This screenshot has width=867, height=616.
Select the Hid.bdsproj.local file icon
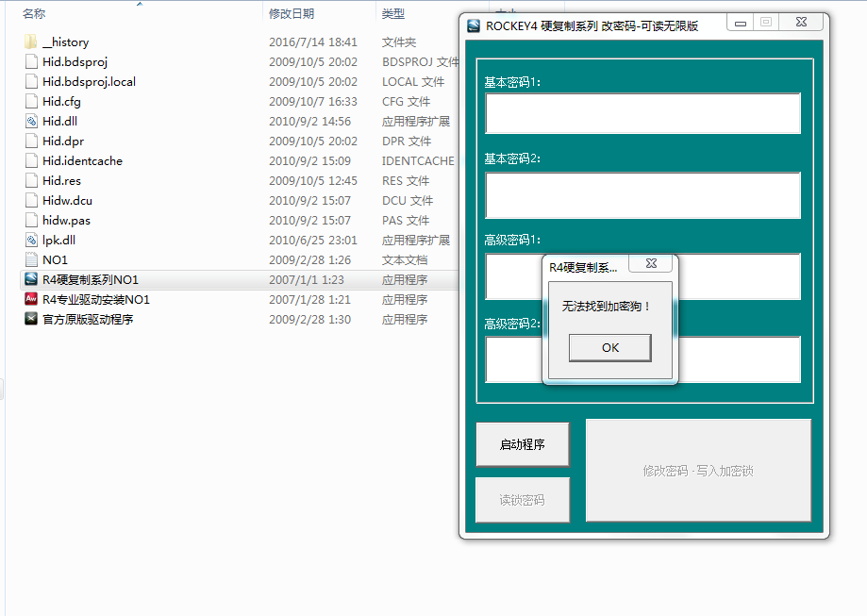(x=31, y=82)
